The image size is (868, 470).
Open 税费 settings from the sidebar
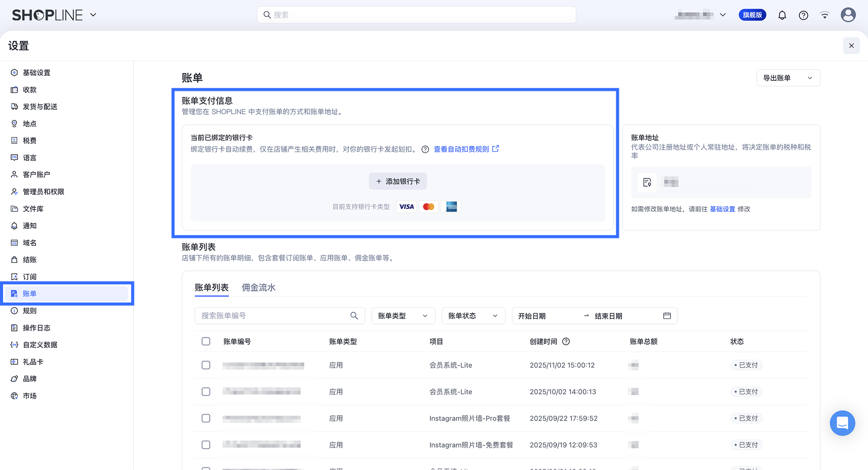coord(29,140)
